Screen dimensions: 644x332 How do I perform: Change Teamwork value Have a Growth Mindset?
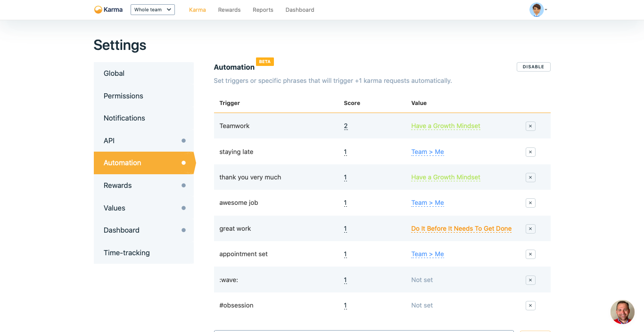click(x=446, y=126)
